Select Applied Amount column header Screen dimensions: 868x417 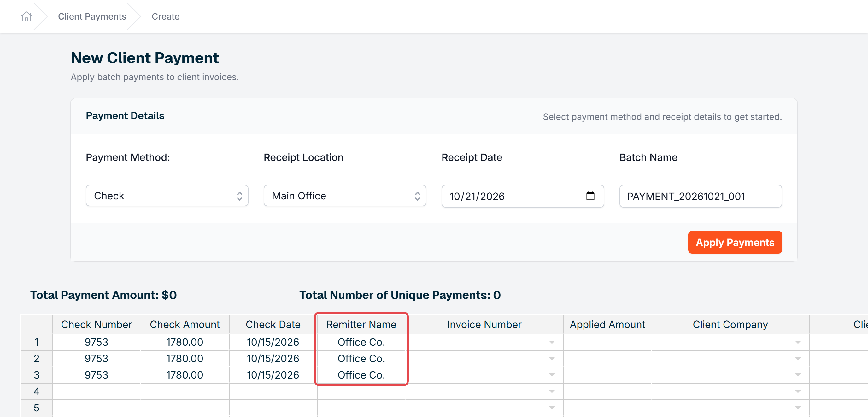tap(607, 324)
